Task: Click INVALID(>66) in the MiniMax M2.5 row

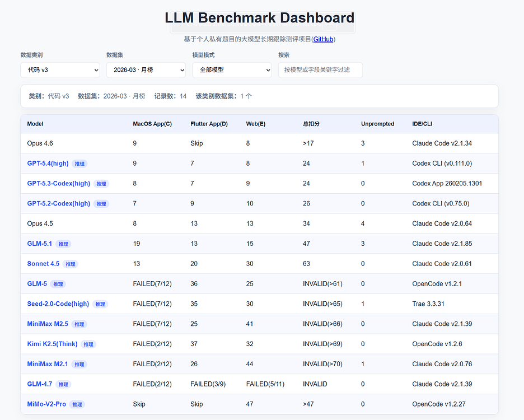Action: (323, 324)
